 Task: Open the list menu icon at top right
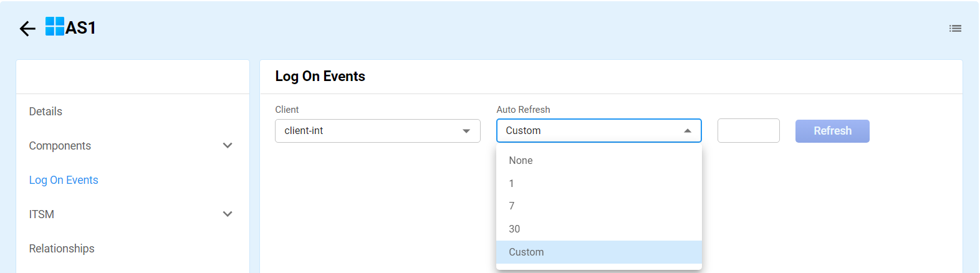tap(955, 29)
